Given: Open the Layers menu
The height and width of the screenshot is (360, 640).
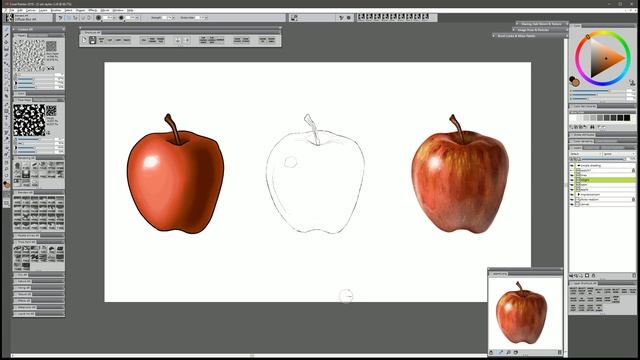Looking at the screenshot, I should coord(43,10).
